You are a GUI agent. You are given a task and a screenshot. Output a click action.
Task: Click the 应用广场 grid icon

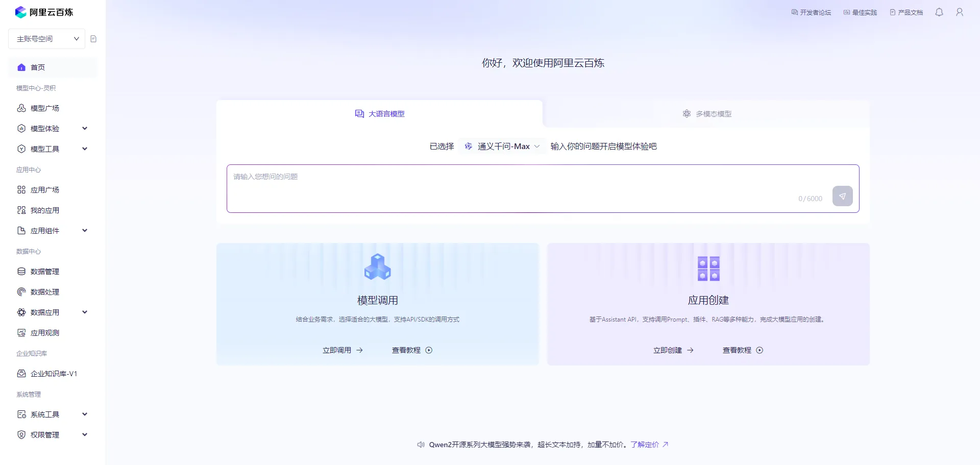(x=21, y=190)
